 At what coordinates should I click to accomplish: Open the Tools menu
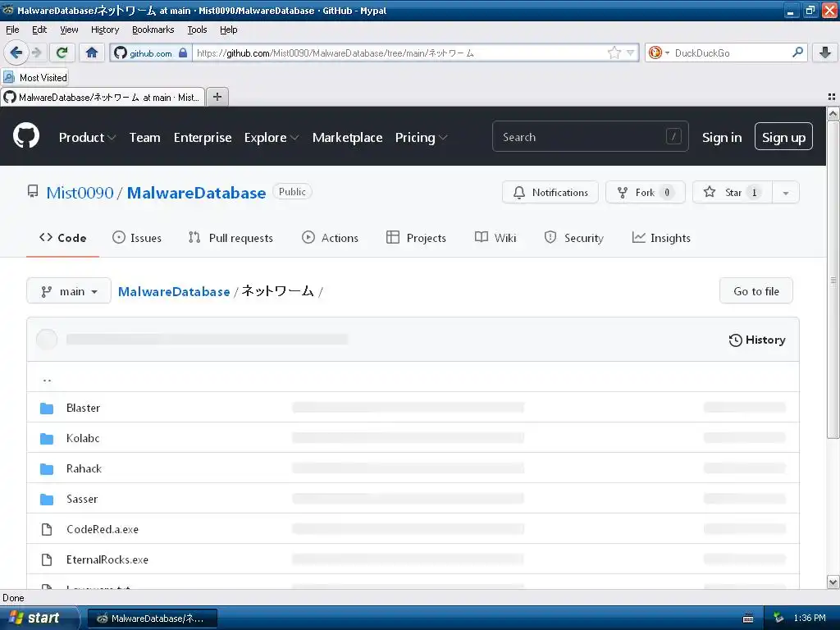197,30
